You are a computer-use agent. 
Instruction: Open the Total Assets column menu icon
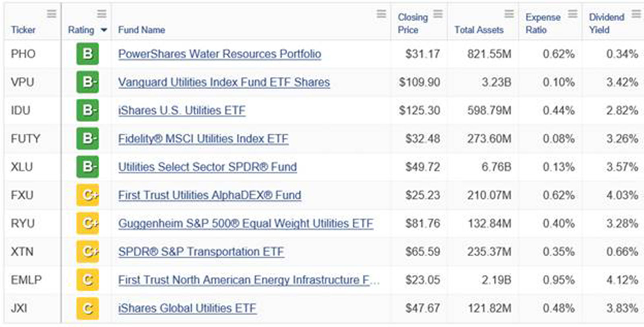coord(509,14)
